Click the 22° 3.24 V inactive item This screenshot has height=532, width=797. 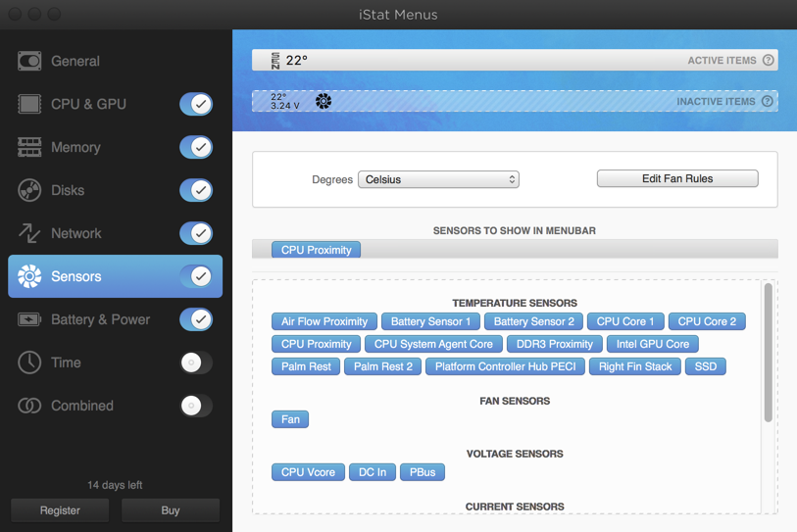pos(284,101)
